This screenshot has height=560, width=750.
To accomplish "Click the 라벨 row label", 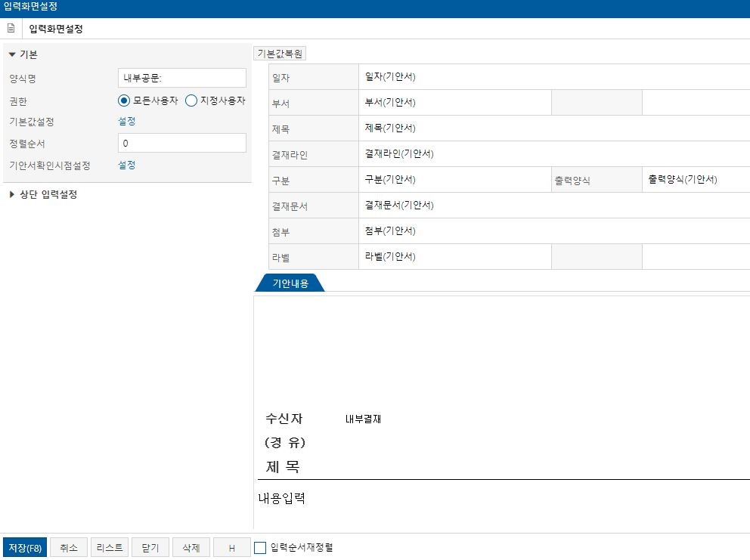I will (x=314, y=257).
